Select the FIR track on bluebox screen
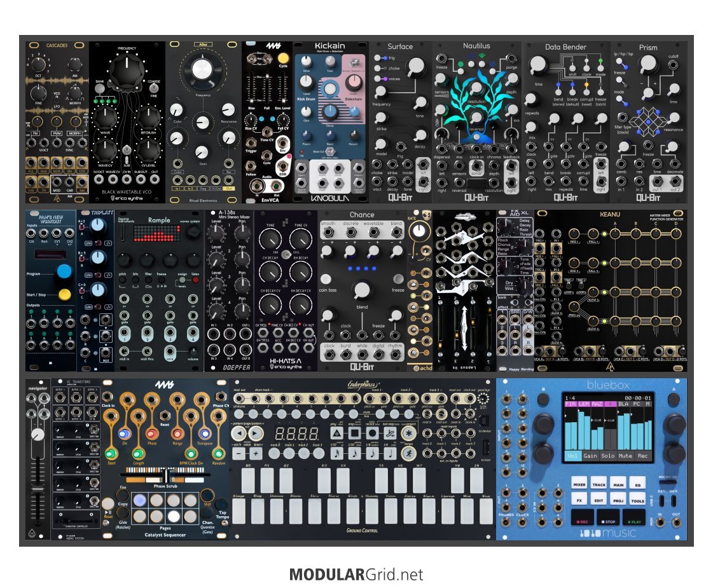Viewport: 713px width, 588px height. point(571,404)
